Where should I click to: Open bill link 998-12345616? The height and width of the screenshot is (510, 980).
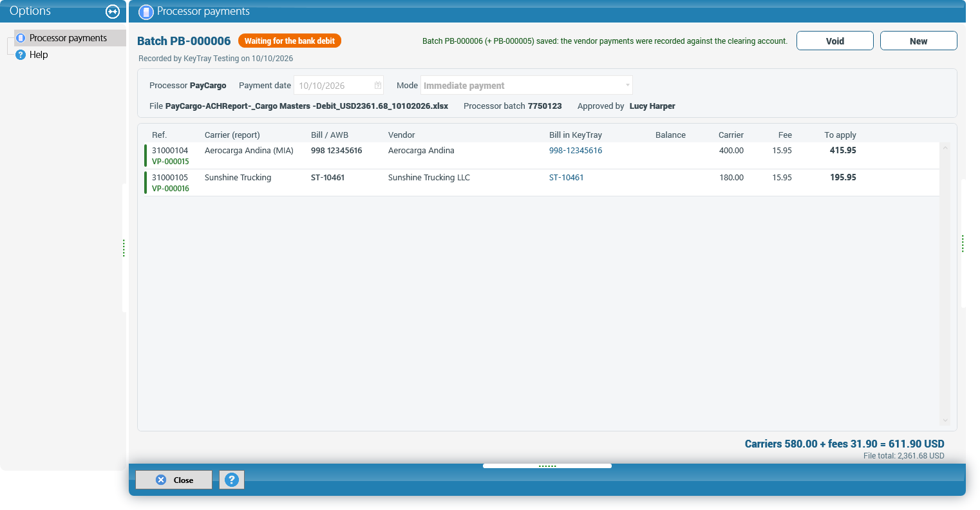[x=576, y=151]
